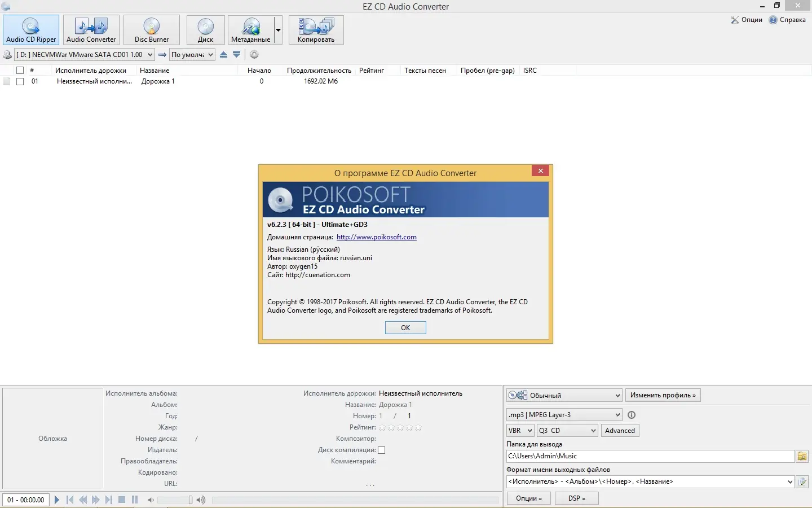Click the Рейтинг column header

[x=372, y=71]
